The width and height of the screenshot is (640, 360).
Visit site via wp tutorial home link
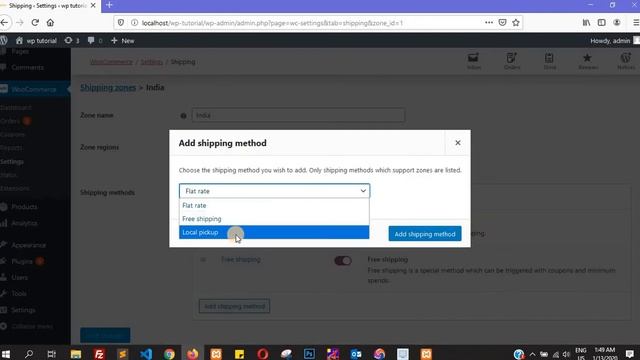[36, 41]
